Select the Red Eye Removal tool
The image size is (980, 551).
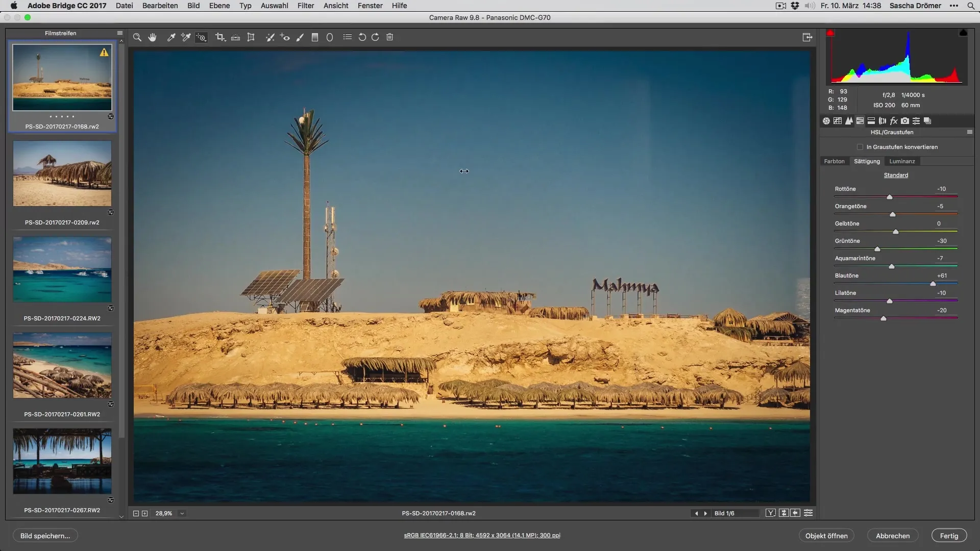pyautogui.click(x=285, y=37)
